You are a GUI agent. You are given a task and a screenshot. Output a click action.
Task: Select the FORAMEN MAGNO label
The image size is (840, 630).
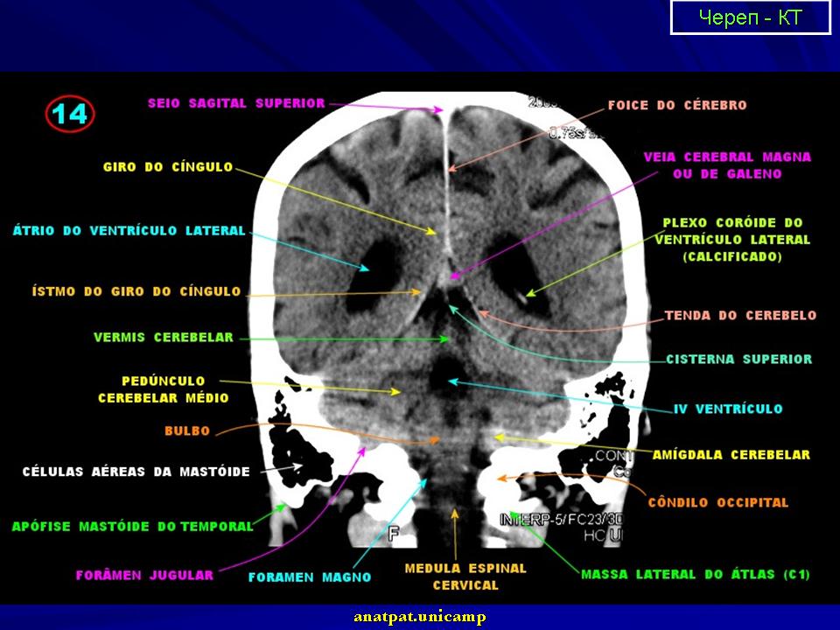(x=310, y=577)
